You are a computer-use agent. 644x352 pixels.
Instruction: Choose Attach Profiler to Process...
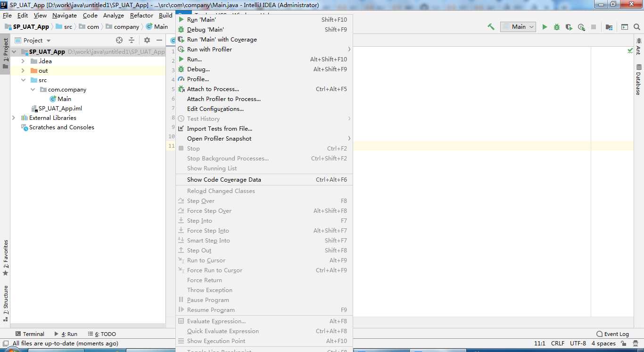264,99
